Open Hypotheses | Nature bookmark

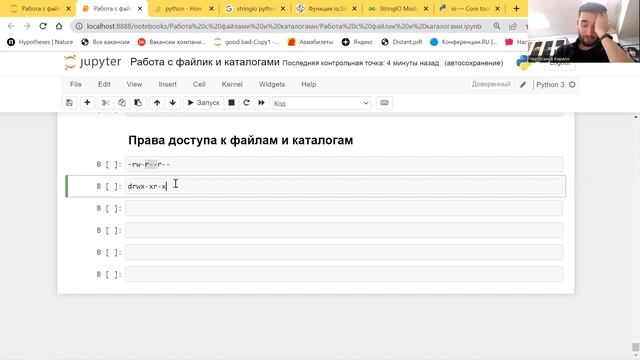point(40,42)
